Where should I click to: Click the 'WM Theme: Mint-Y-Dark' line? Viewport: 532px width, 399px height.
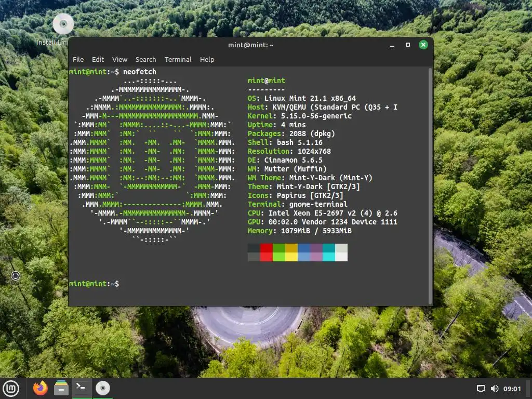pyautogui.click(x=310, y=178)
